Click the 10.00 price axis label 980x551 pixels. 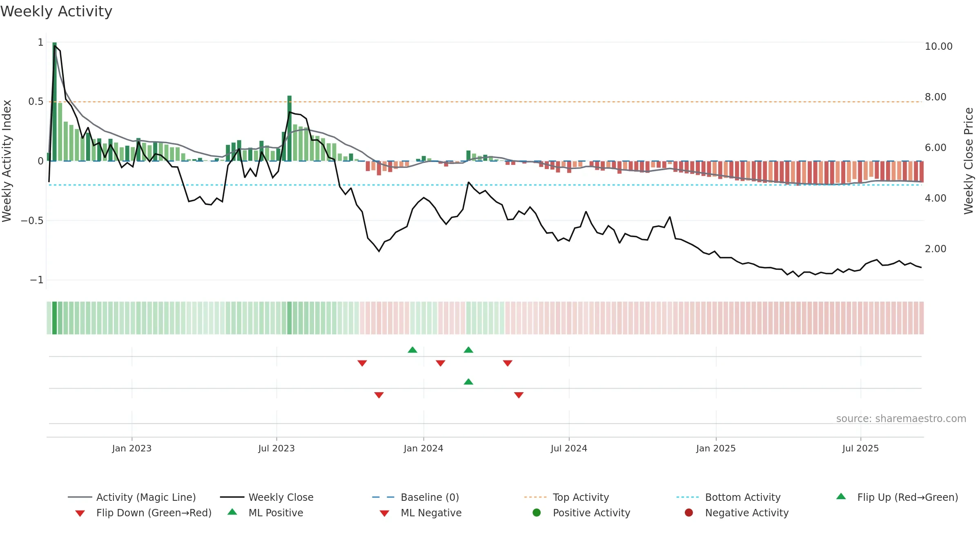click(938, 47)
